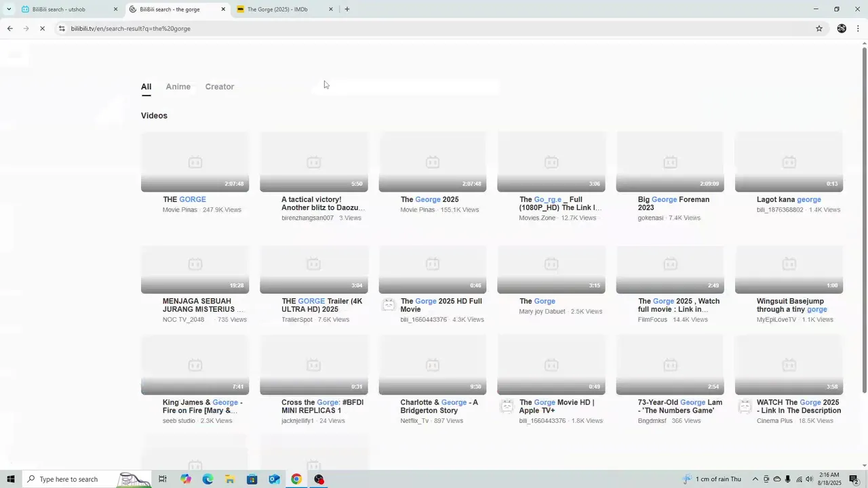Screen dimensions: 868x488
Task: Click channel name 'FilmFocus'
Action: tap(652, 319)
